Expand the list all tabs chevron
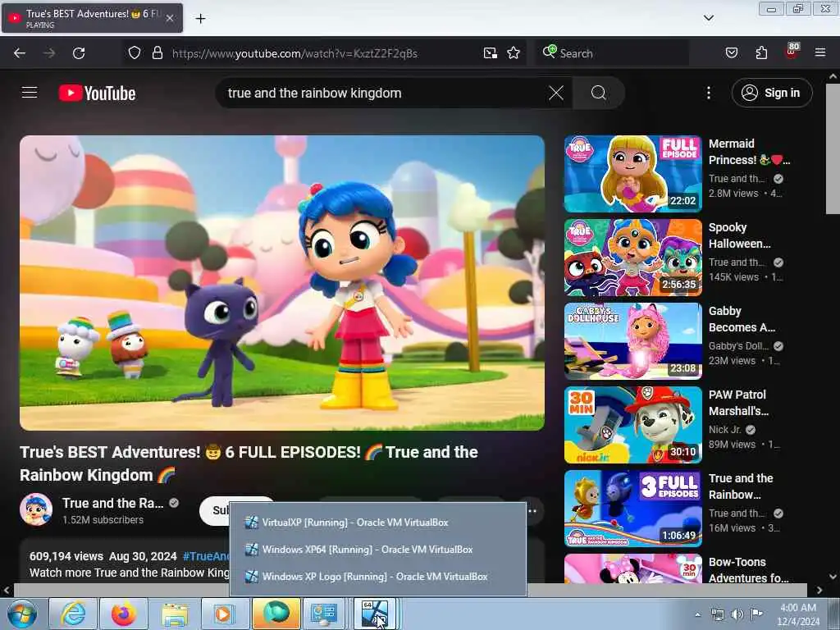This screenshot has height=630, width=840. [708, 18]
